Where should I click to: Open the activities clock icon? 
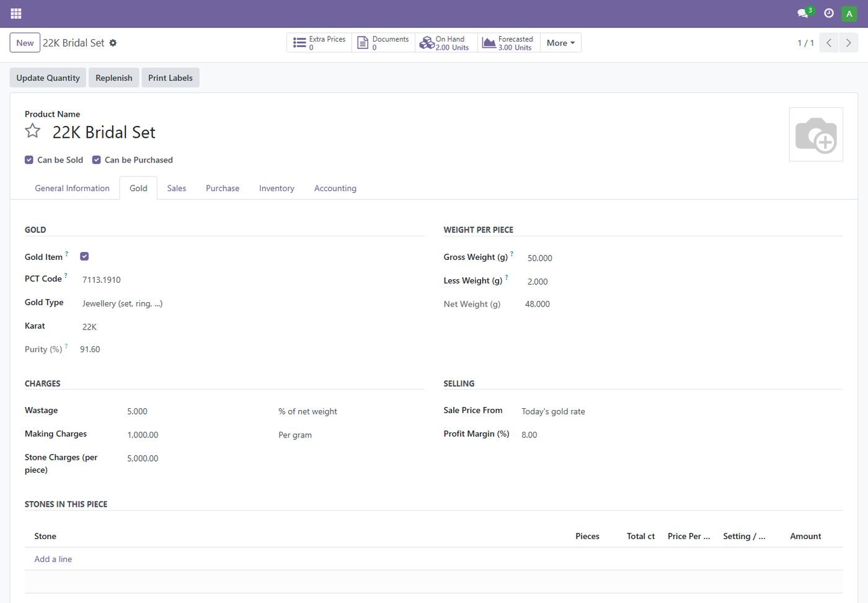[828, 13]
